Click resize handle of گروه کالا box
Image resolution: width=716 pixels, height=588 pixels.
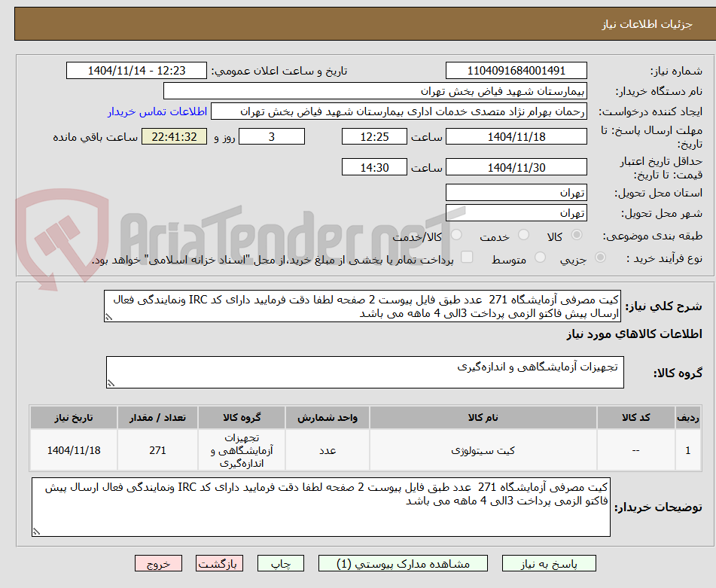click(111, 383)
